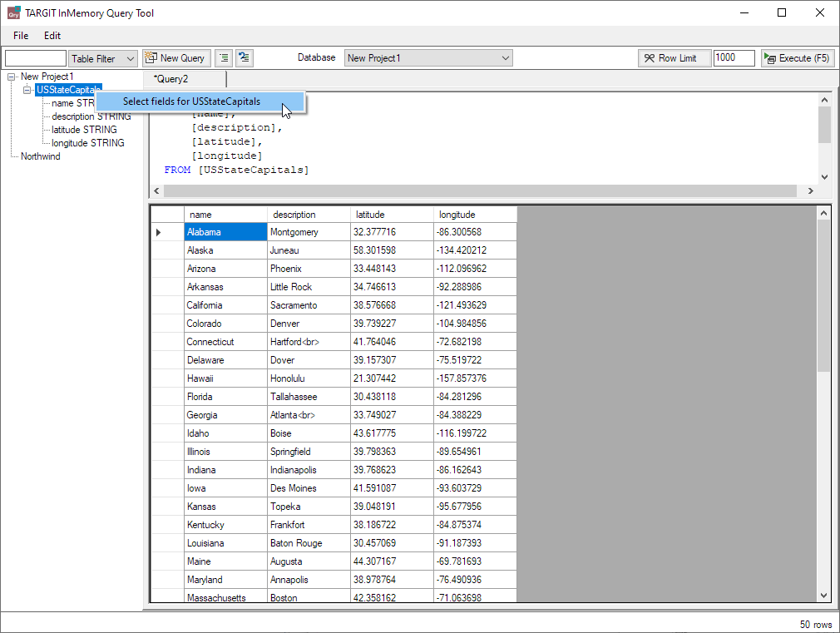Sort by the longitude column header
840x633 pixels.
click(x=475, y=215)
